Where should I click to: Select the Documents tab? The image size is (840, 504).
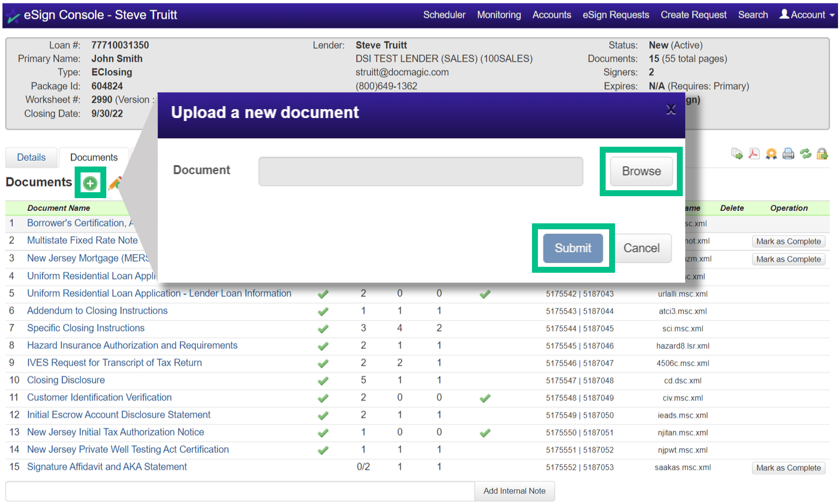tap(94, 157)
